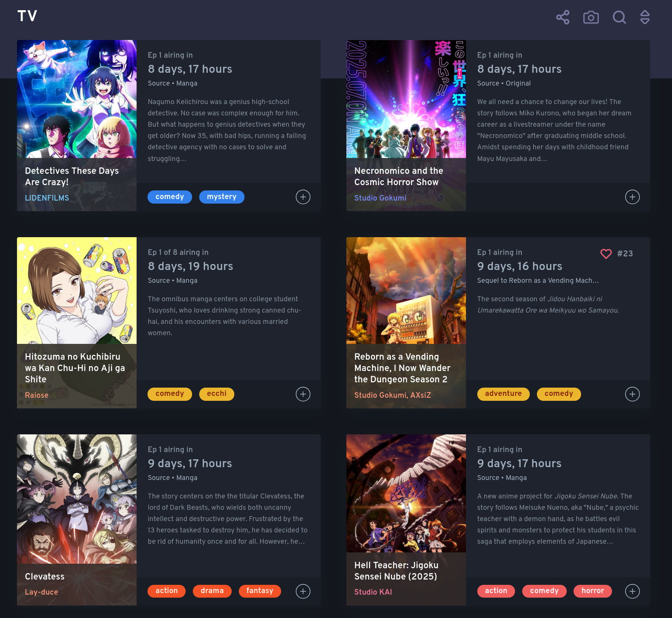
Task: Add Clevatess to list with plus icon
Action: tap(303, 591)
